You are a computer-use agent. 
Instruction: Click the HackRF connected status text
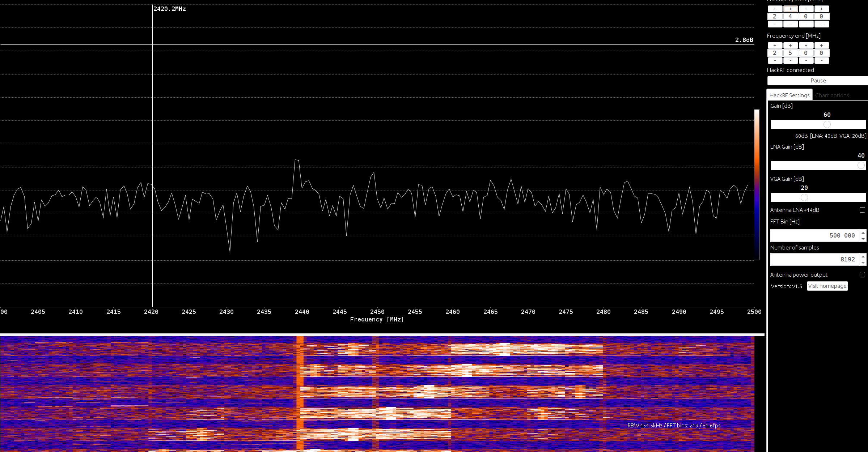(790, 70)
